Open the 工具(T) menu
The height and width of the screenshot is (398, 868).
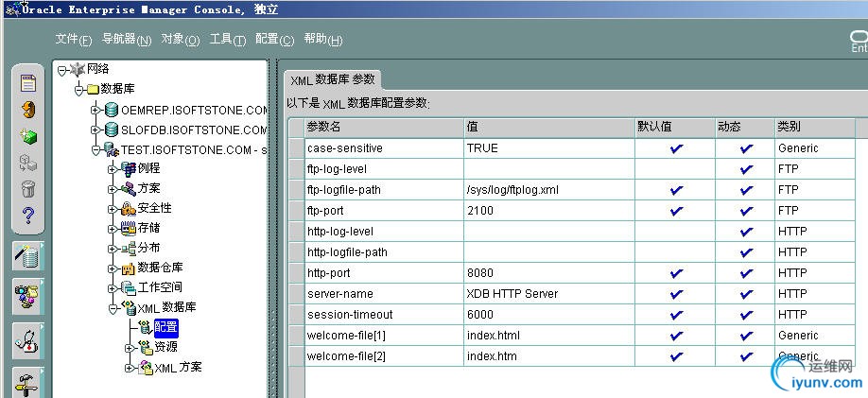click(228, 40)
